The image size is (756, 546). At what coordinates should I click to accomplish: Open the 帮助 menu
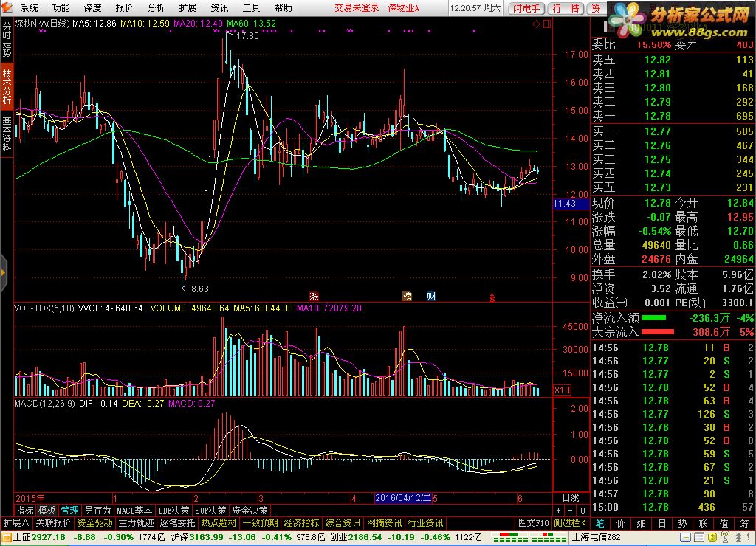tap(283, 7)
